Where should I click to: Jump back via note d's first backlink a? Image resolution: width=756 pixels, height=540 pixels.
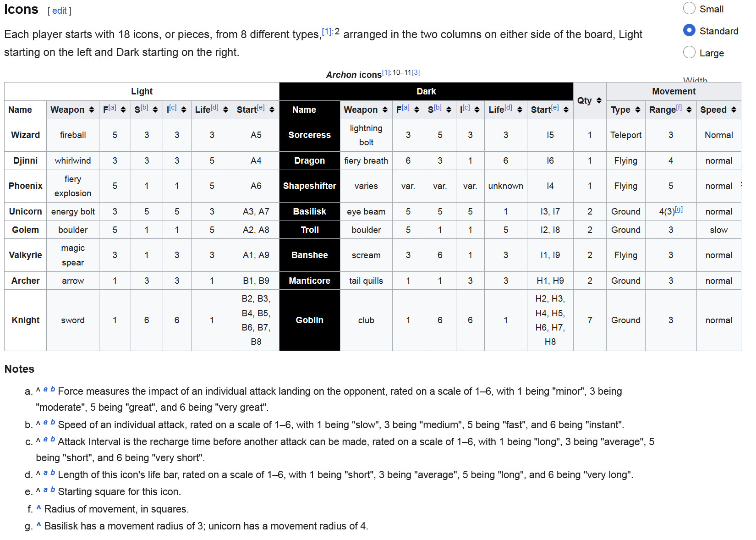pos(45,473)
